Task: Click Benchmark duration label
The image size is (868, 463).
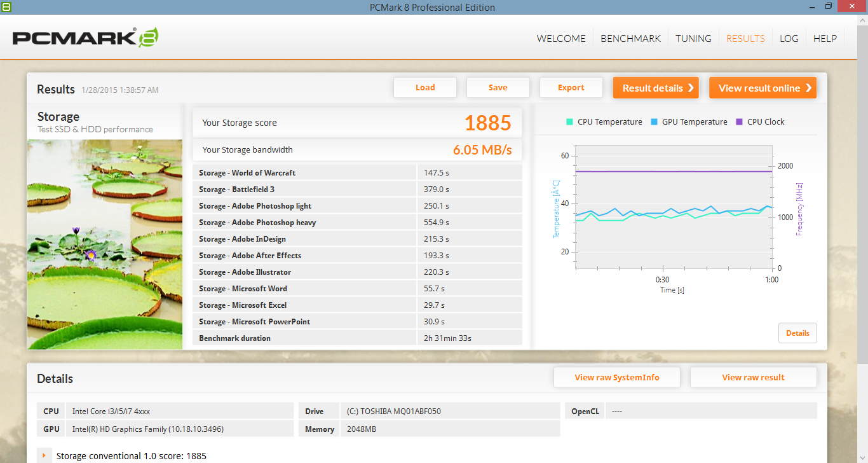Action: click(234, 338)
